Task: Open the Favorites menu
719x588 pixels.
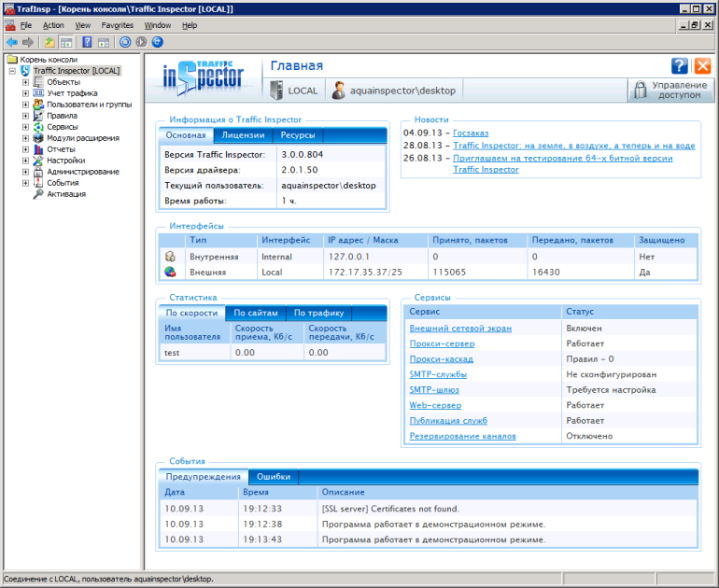Action: (x=118, y=25)
